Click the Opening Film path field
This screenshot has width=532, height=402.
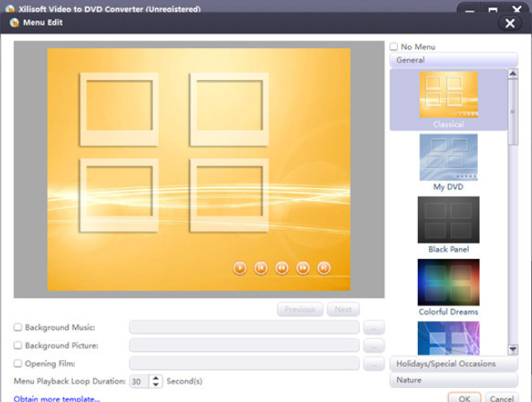click(x=244, y=364)
